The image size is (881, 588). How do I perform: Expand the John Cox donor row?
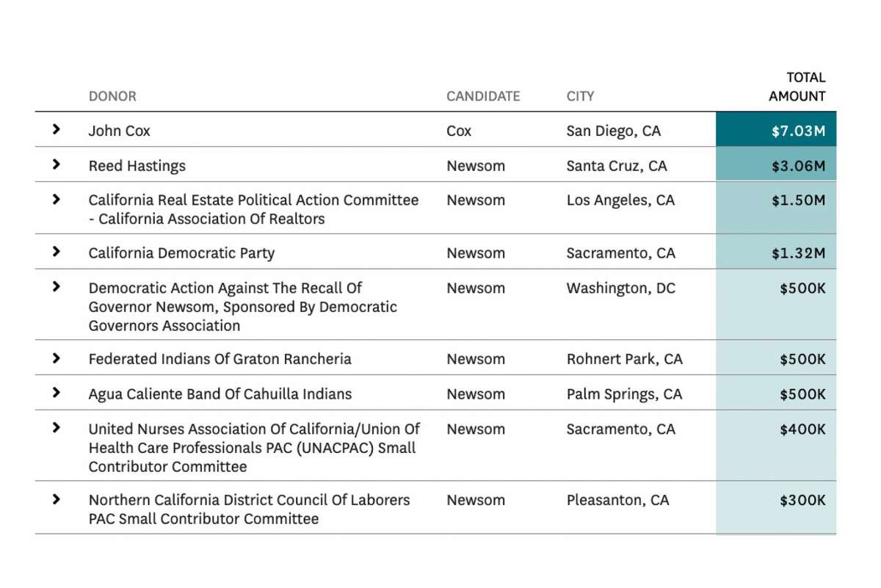57,130
